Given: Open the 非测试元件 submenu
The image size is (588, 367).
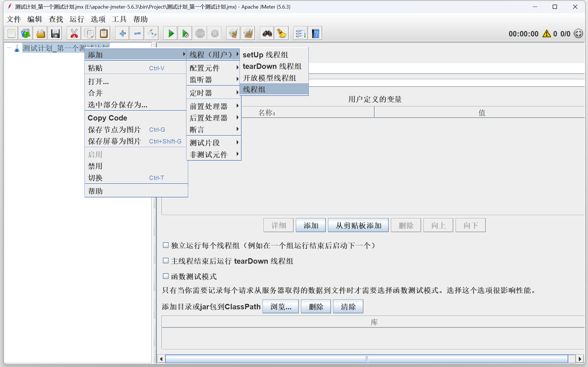Looking at the screenshot, I should pyautogui.click(x=214, y=154).
